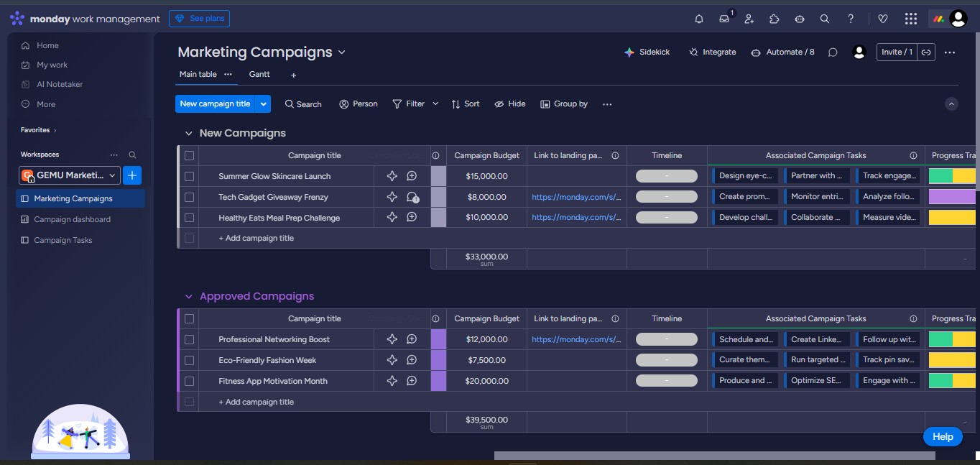Click the AI sparkle icon for Summer Glow row

[392, 176]
